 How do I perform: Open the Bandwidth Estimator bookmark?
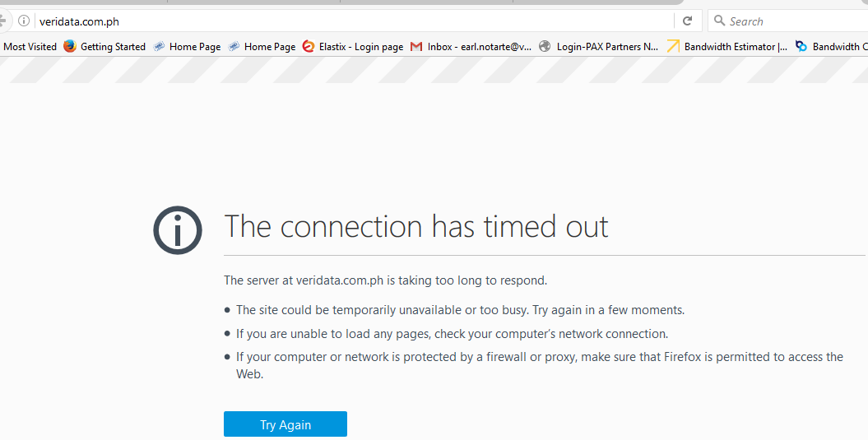(x=726, y=47)
